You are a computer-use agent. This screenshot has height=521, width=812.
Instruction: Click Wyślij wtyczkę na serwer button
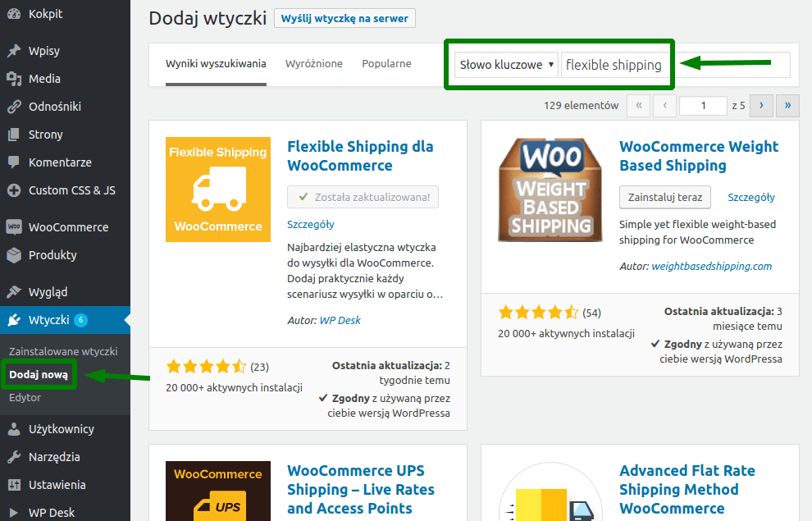(344, 19)
